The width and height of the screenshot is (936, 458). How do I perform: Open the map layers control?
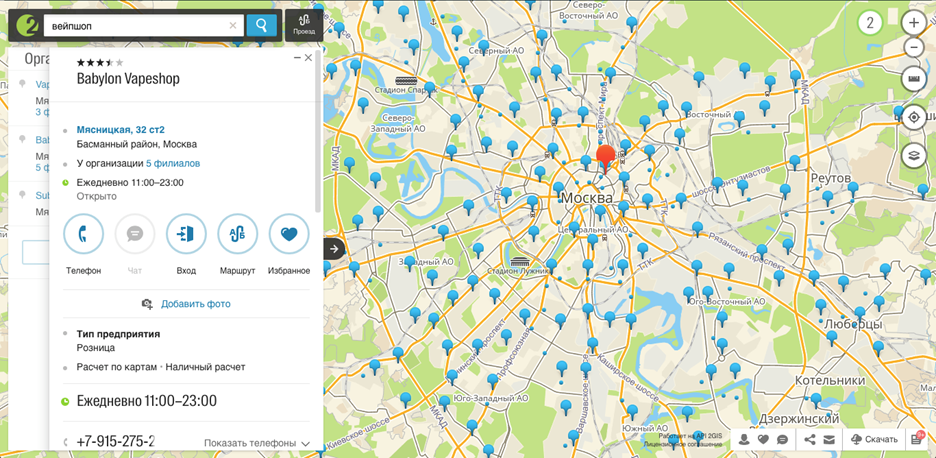[913, 155]
